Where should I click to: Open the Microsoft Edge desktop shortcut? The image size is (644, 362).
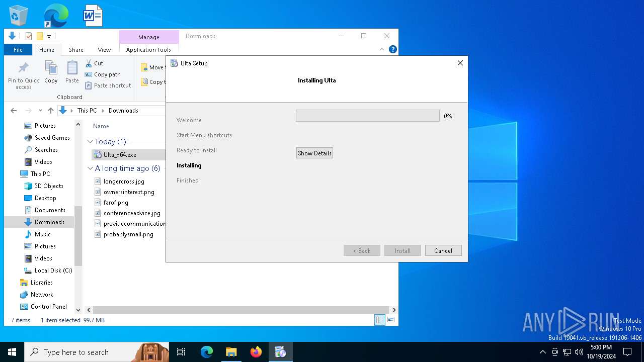point(56,16)
